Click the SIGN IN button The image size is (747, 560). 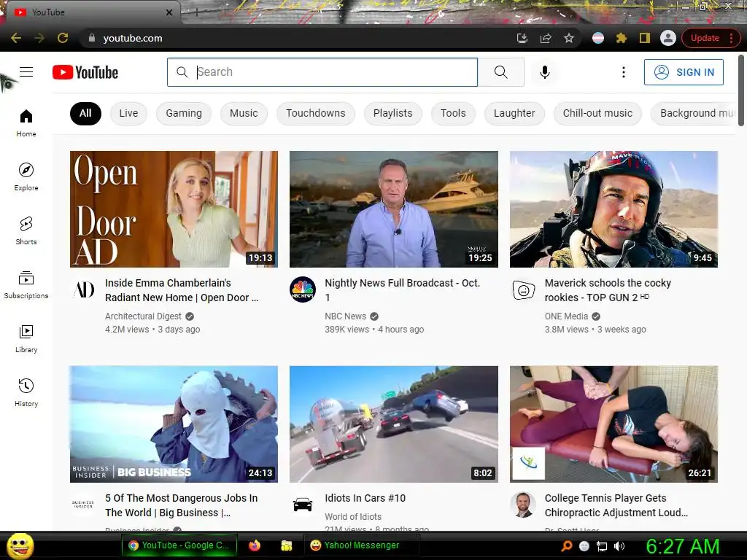[x=684, y=72]
